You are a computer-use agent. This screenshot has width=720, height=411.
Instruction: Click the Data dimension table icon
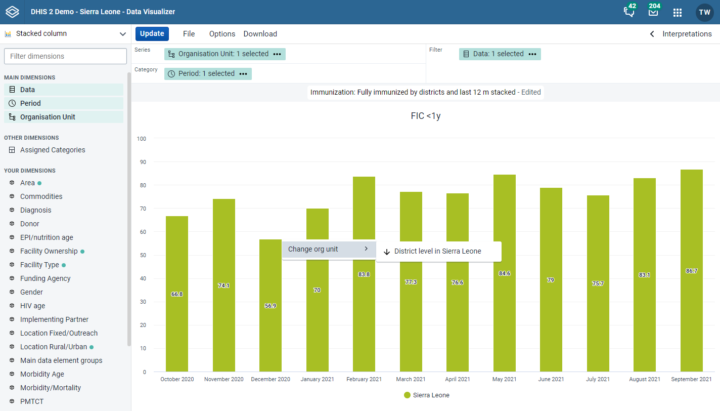(12, 90)
